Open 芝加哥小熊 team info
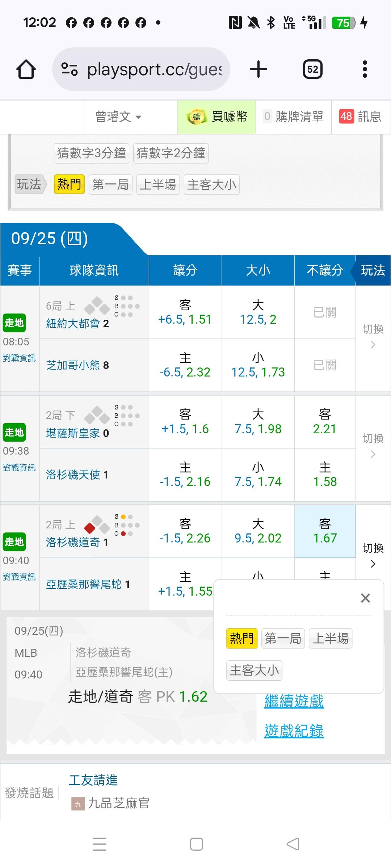Viewport: 391px width, 868px height. pos(73,365)
